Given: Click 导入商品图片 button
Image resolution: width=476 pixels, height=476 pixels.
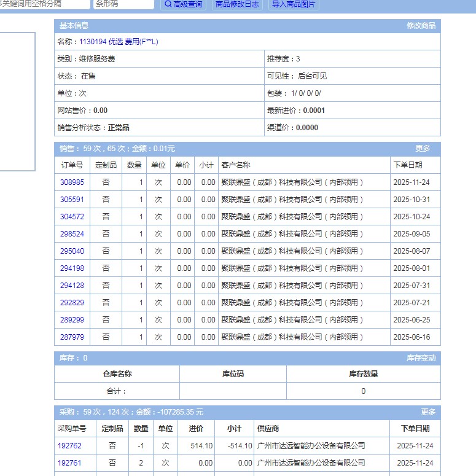Looking at the screenshot, I should 294,4.
